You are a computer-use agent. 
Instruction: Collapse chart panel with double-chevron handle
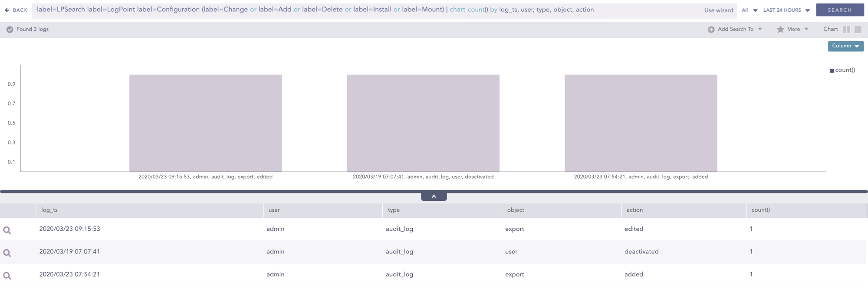pos(434,196)
